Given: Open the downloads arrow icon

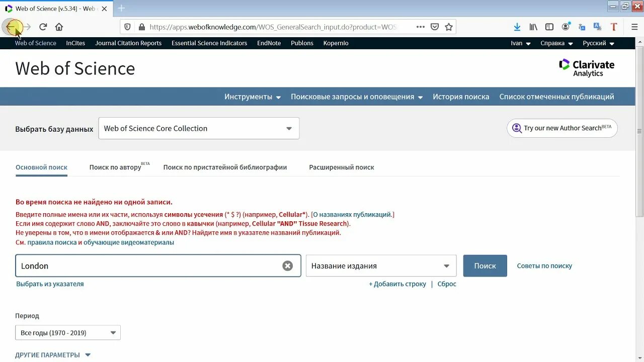Looking at the screenshot, I should [x=517, y=27].
